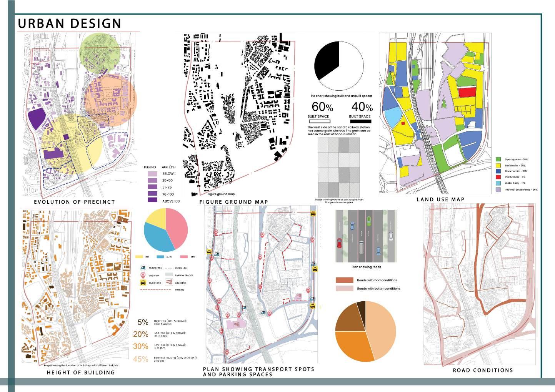Viewport: 555px width, 392px height.
Task: Click the Roads with bad conditions swatch
Action: (344, 280)
